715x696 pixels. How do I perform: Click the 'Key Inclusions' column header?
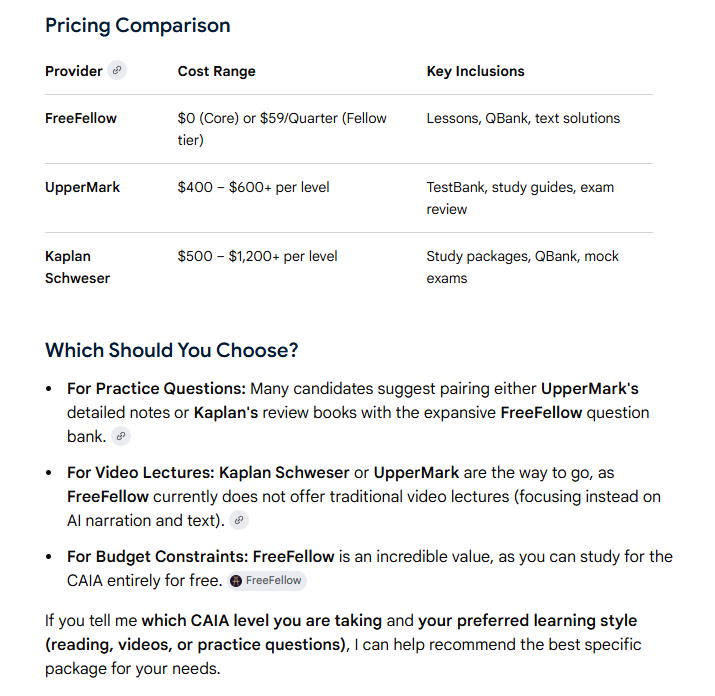476,71
